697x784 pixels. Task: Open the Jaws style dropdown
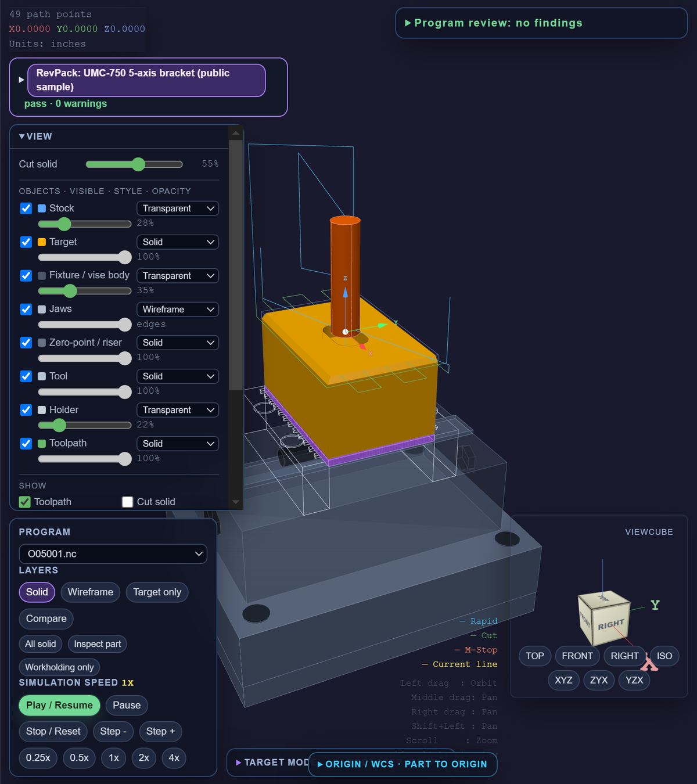178,310
